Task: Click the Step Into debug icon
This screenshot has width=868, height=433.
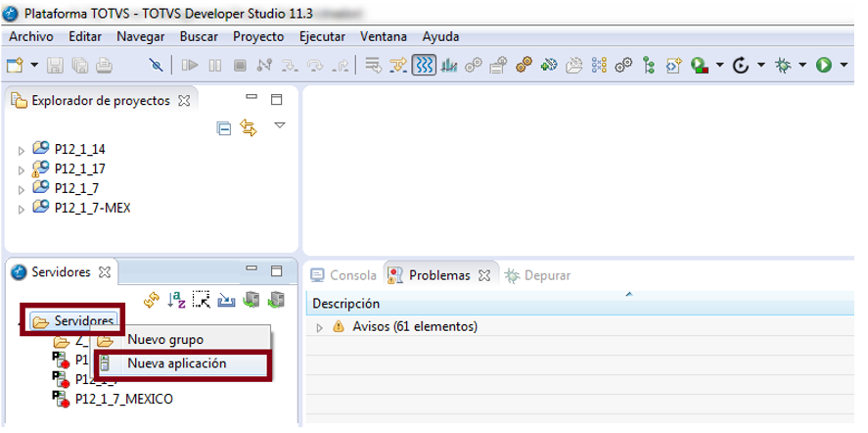Action: [290, 66]
